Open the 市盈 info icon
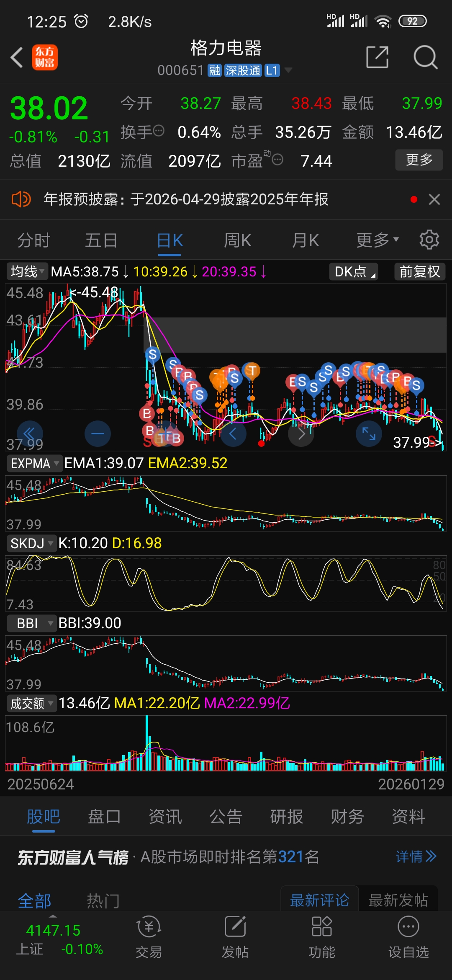Image resolution: width=452 pixels, height=980 pixels. point(278,160)
